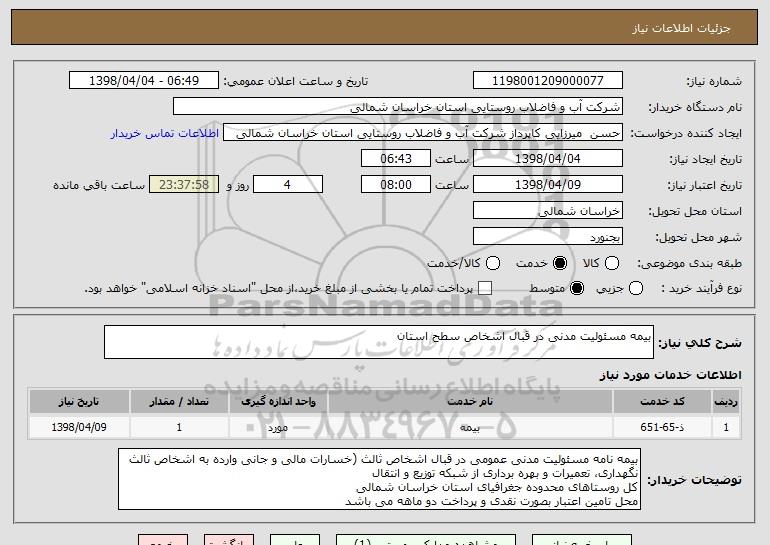Viewport: 770px width, 545px height.
Task: Click the delivery province field خراسان شمالی
Action: point(548,211)
